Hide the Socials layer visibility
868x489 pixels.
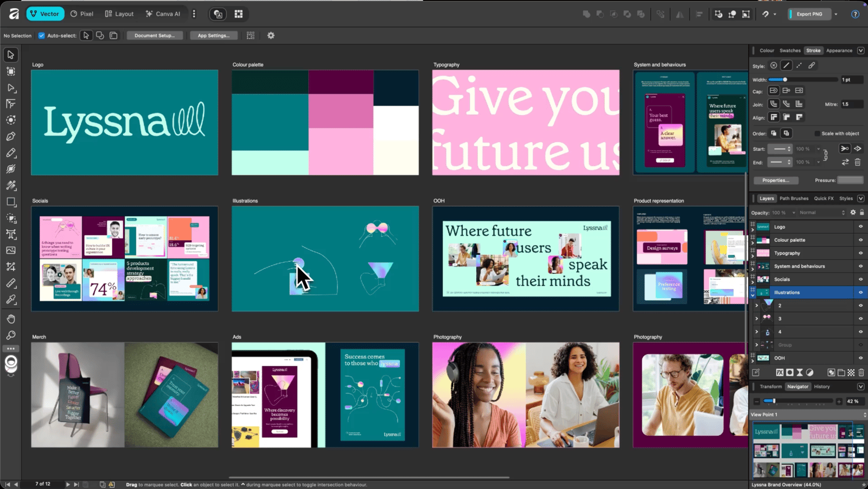(x=860, y=279)
